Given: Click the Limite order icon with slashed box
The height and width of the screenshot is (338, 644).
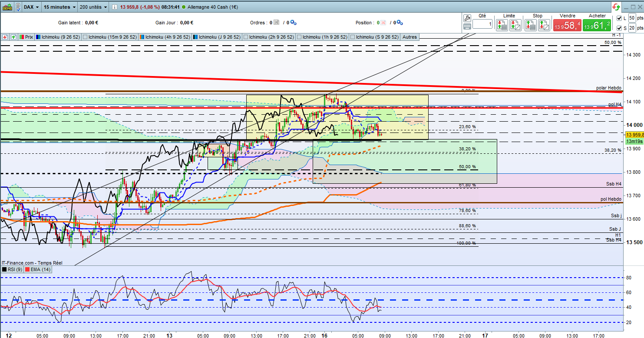Looking at the screenshot, I should (x=515, y=25).
